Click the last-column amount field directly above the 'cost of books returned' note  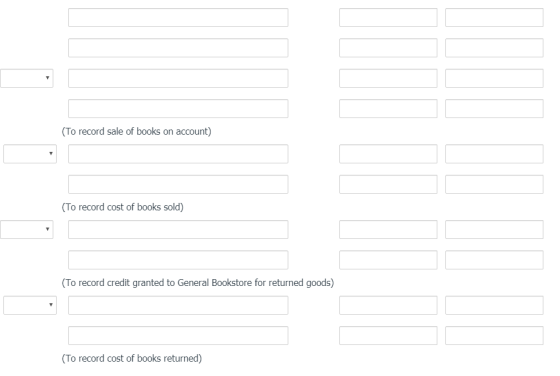[494, 335]
